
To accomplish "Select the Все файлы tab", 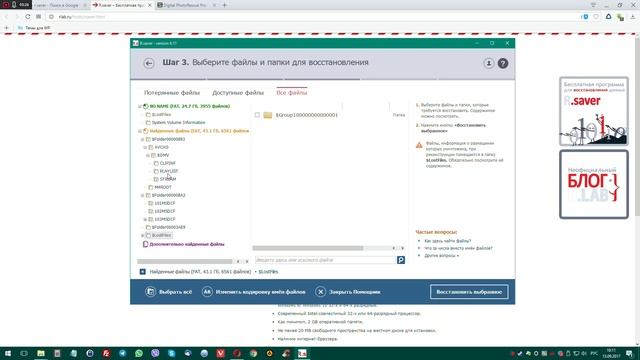I will [x=291, y=93].
